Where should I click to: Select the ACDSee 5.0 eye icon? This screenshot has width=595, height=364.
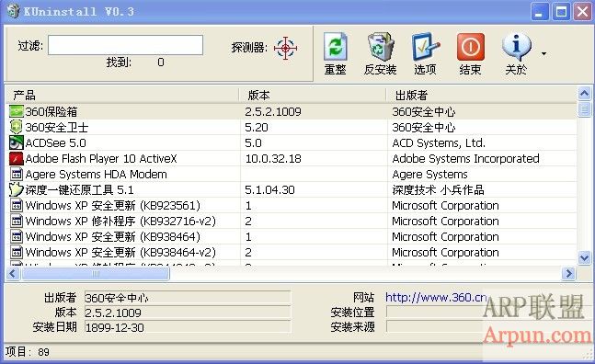(x=17, y=142)
